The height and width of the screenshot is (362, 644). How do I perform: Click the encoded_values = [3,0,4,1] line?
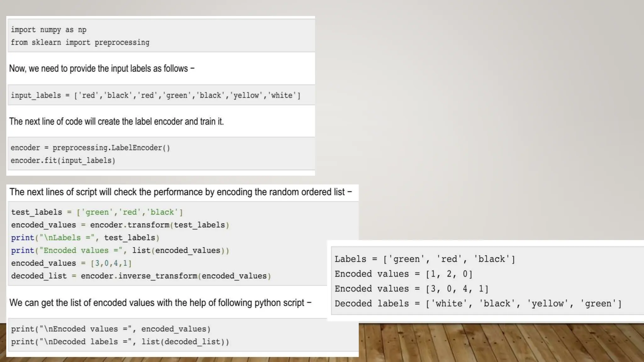coord(71,263)
